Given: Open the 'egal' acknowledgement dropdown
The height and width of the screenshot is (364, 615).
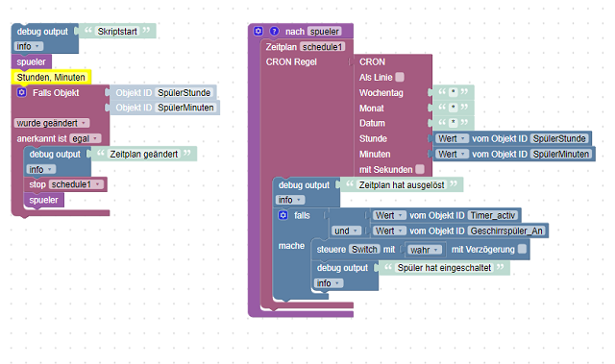Looking at the screenshot, I should pyautogui.click(x=86, y=138).
